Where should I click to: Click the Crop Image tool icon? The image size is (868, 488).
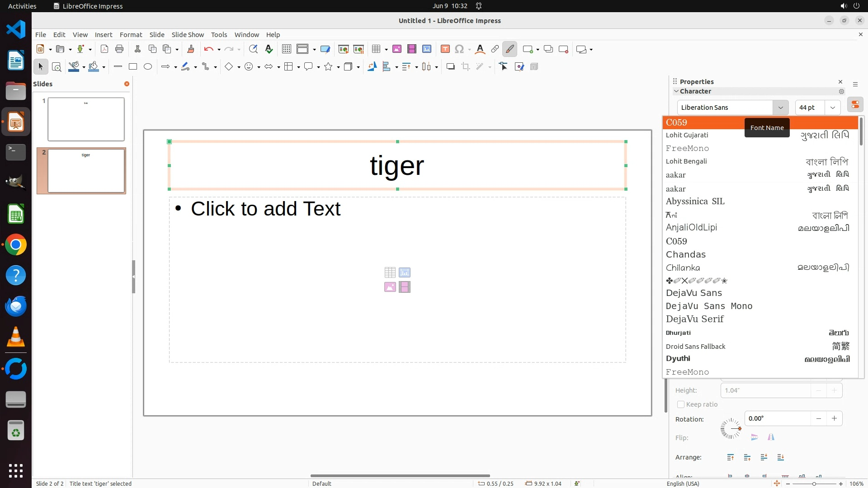pos(465,67)
